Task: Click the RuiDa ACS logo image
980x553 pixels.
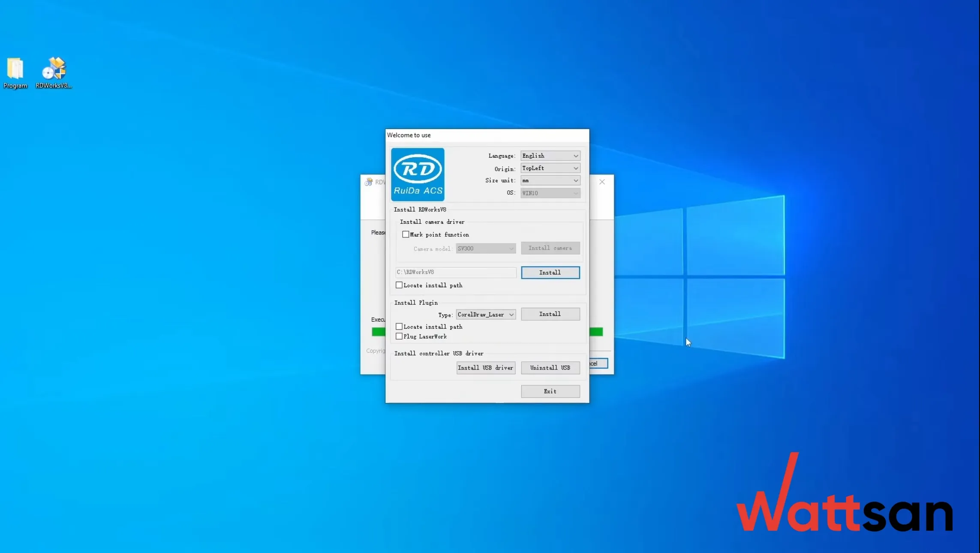Action: [x=418, y=174]
